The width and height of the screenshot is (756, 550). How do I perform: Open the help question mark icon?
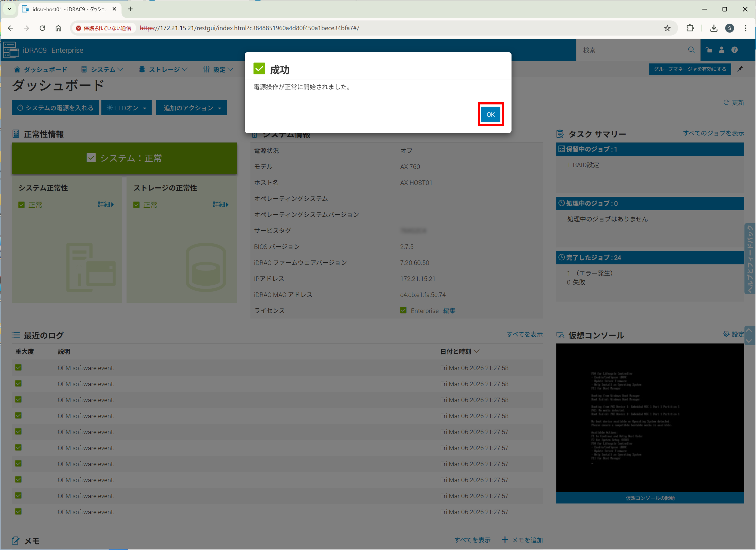click(x=734, y=50)
